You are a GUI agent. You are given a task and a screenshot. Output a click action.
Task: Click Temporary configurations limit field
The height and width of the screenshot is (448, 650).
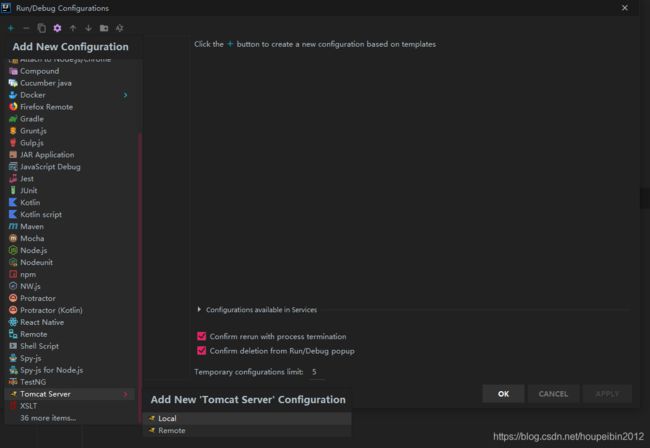click(317, 372)
